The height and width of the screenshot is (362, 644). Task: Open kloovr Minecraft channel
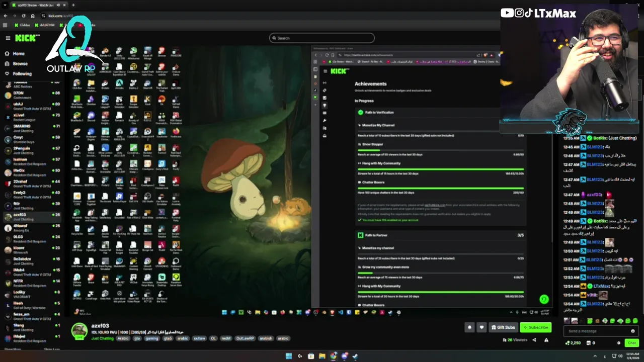31,250
